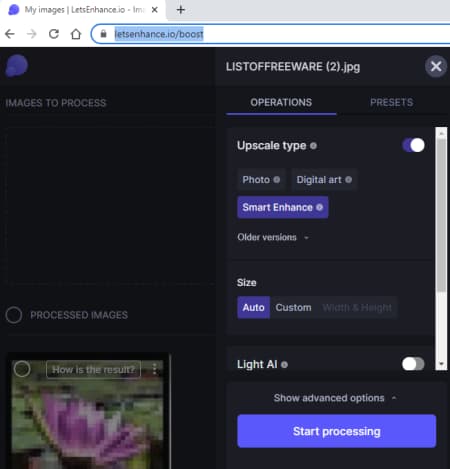The image size is (450, 469).
Task: Tick the selection circle on flower thumbnail
Action: tap(22, 369)
